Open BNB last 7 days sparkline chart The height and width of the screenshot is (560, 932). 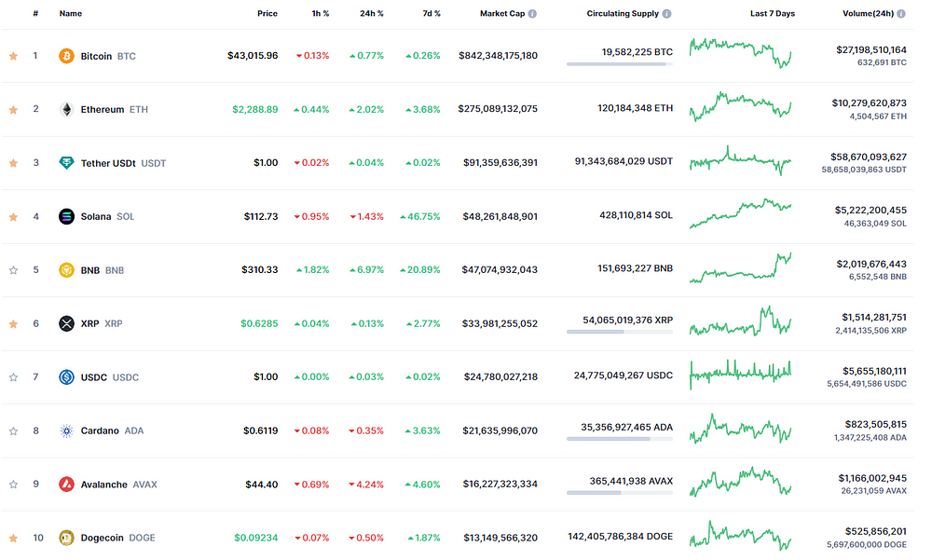(x=741, y=267)
